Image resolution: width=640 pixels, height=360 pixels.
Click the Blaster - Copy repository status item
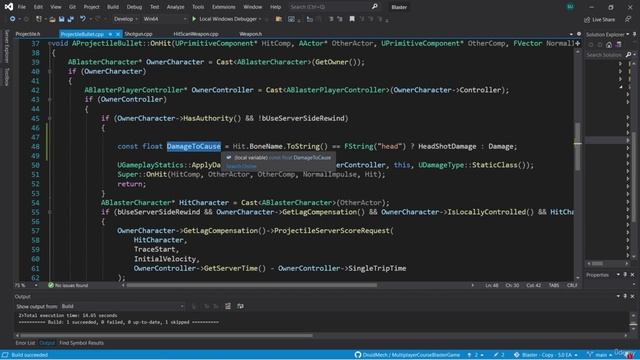[x=545, y=355]
